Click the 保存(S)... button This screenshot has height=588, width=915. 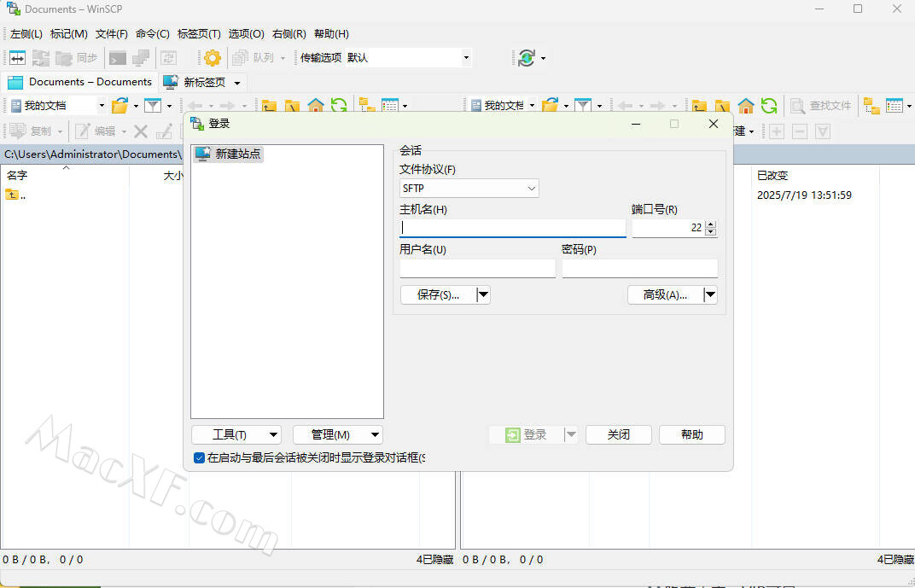[x=438, y=295]
